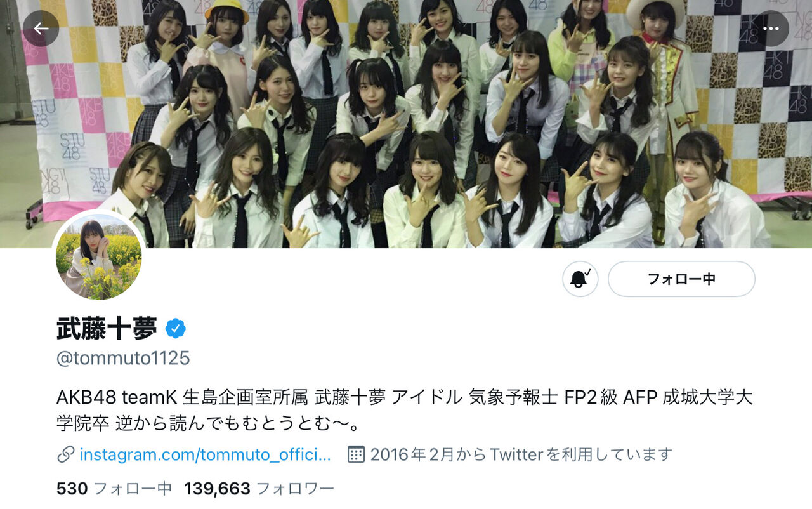Click the chain link icon
The height and width of the screenshot is (509, 812).
click(x=65, y=454)
